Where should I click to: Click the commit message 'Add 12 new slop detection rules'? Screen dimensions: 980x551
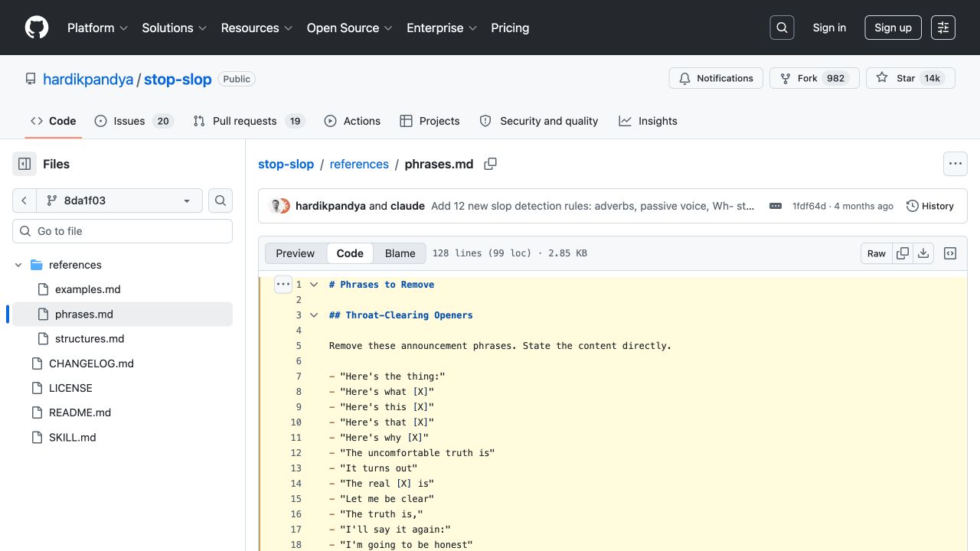[x=593, y=206]
